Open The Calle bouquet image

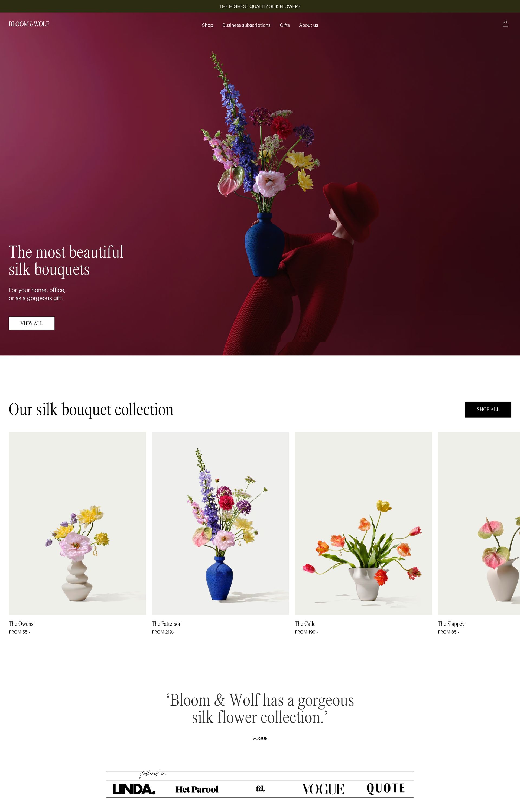pos(363,523)
